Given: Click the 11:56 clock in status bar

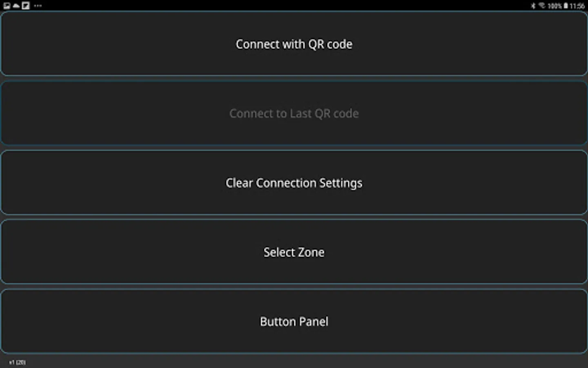Looking at the screenshot, I should click(x=577, y=6).
